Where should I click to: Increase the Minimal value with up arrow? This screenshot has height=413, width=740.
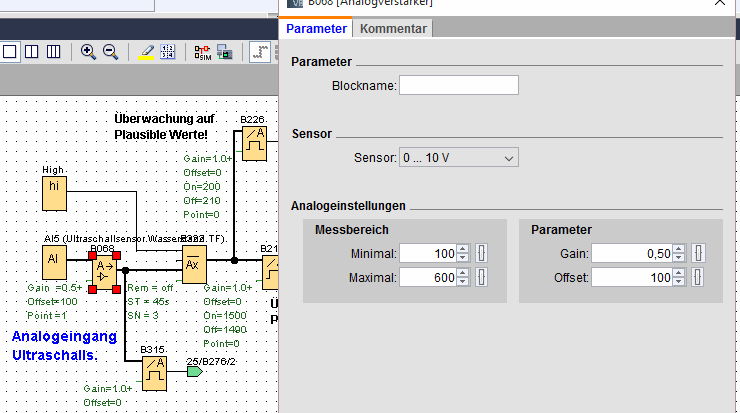462,249
